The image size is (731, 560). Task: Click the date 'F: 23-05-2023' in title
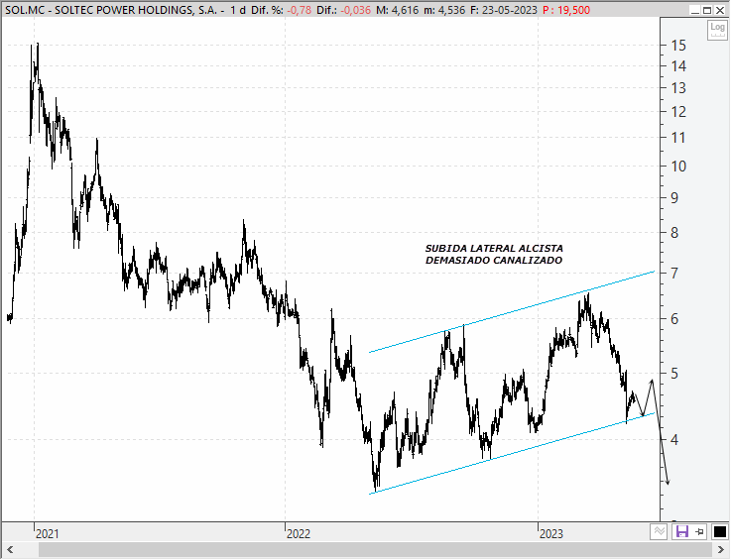click(x=504, y=10)
